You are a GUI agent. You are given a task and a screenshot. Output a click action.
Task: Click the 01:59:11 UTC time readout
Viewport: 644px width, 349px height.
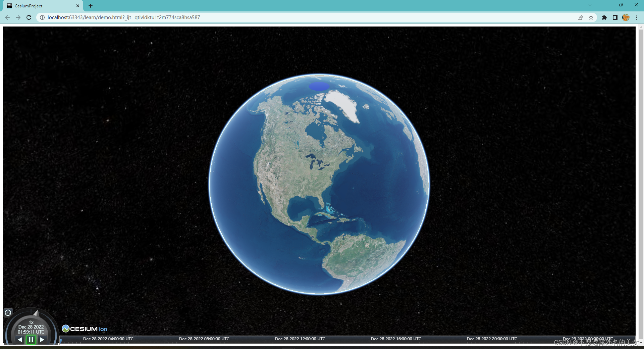point(31,332)
